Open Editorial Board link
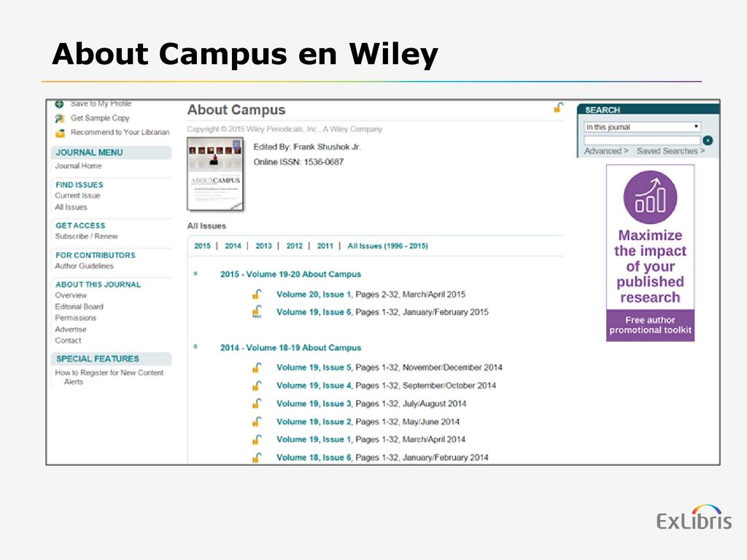The image size is (747, 560). (79, 307)
